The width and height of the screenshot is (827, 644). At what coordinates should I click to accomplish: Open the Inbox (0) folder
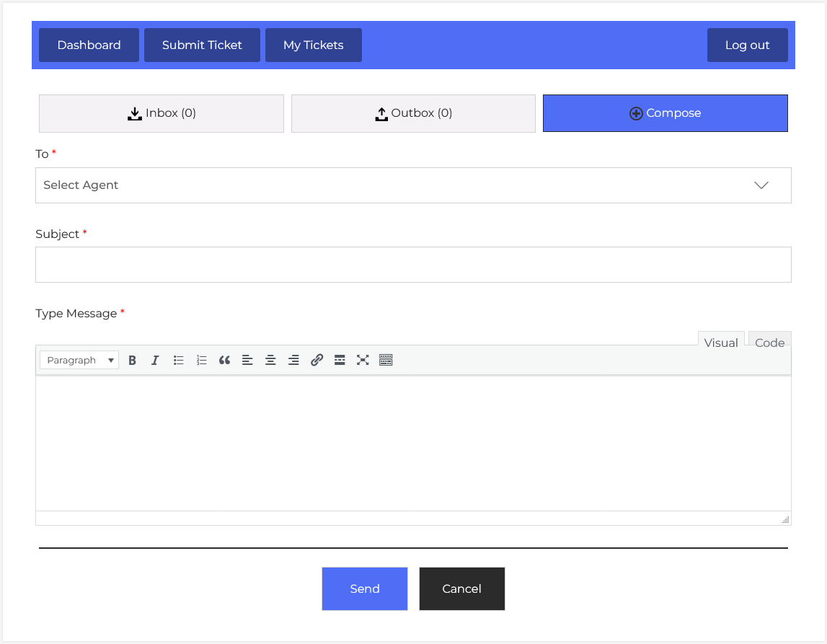tap(162, 113)
